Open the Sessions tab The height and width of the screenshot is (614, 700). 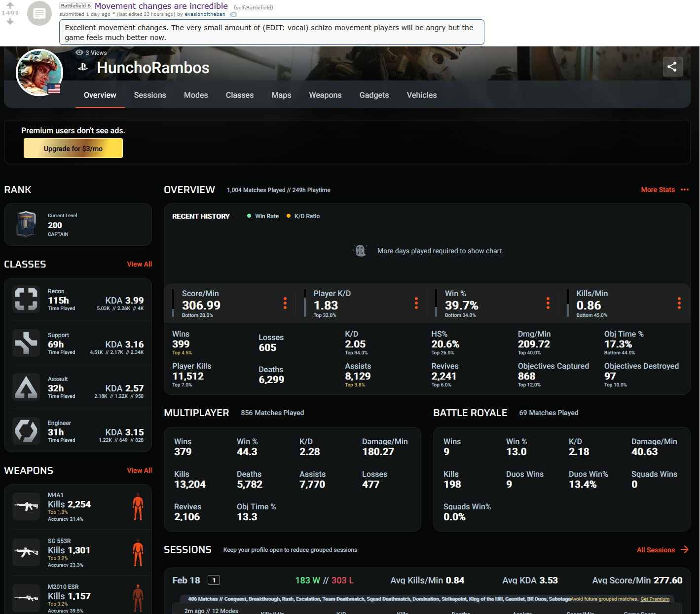(150, 95)
